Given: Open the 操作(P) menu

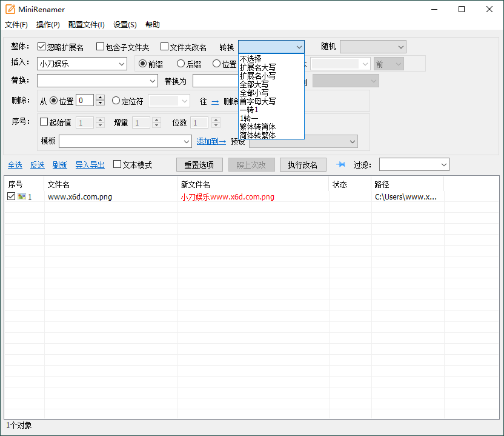Looking at the screenshot, I should pyautogui.click(x=47, y=25).
